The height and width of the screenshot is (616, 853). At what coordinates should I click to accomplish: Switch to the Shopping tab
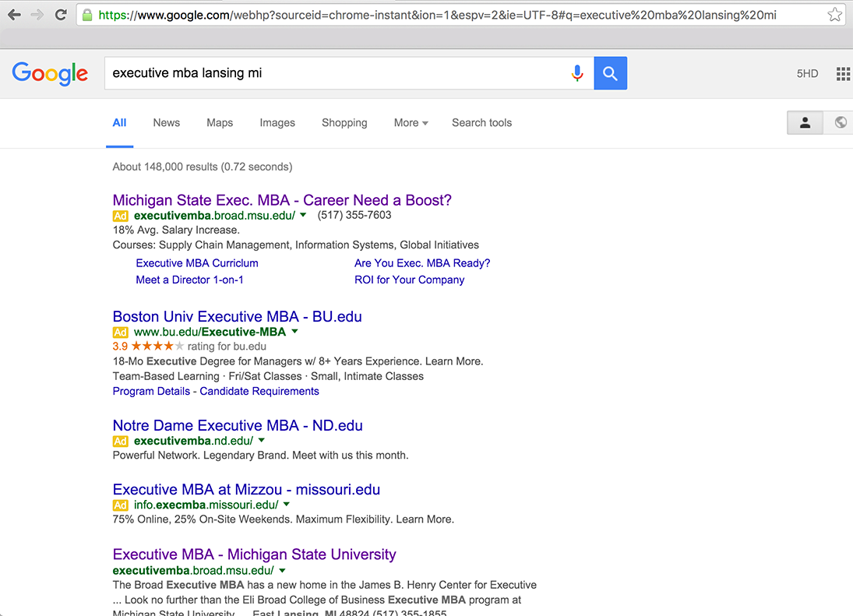pyautogui.click(x=344, y=123)
